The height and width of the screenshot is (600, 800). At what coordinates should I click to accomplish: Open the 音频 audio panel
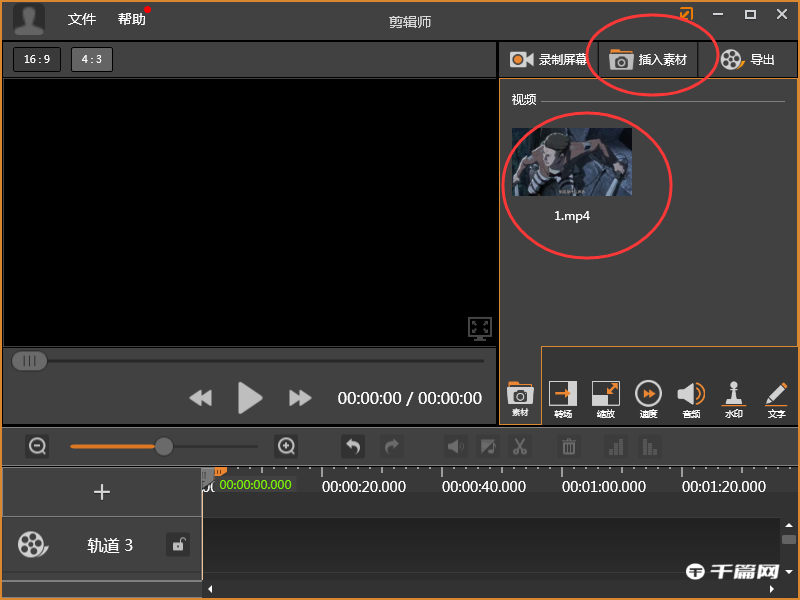click(691, 398)
